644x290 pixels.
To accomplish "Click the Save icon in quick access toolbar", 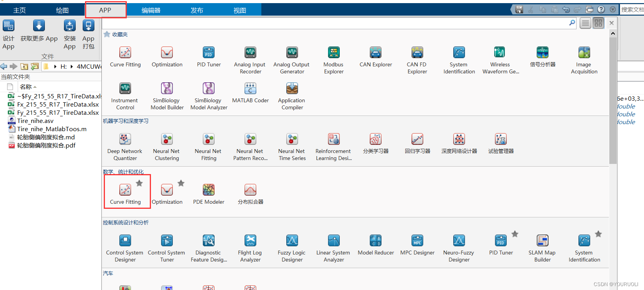I will pyautogui.click(x=519, y=10).
